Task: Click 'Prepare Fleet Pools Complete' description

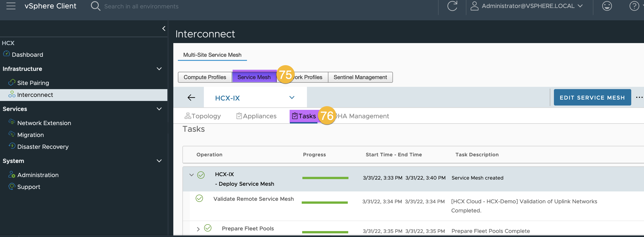Action: pos(491,231)
